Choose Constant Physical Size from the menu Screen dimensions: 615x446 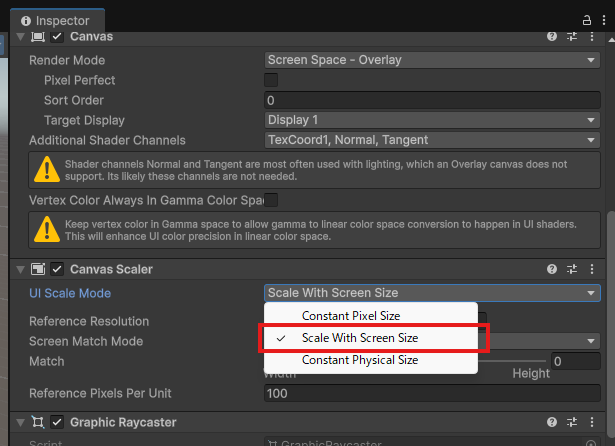(x=359, y=360)
